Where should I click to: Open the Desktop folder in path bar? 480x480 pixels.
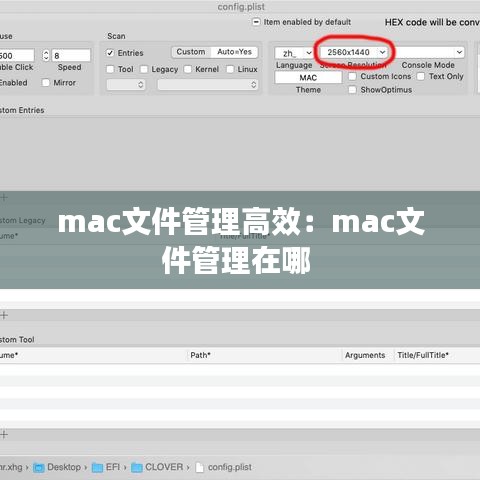point(57,467)
